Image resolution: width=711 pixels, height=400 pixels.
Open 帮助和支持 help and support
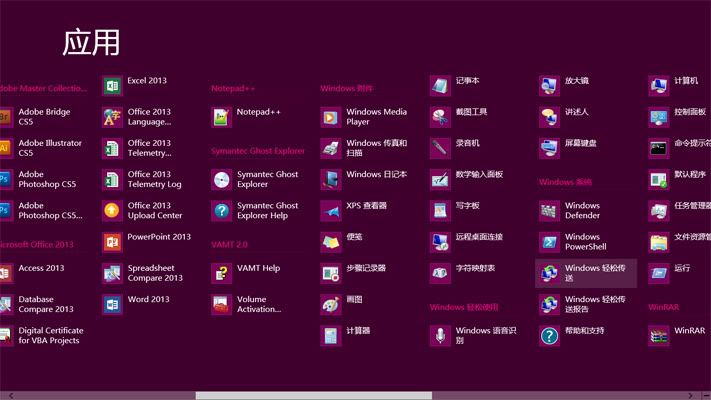[572, 336]
